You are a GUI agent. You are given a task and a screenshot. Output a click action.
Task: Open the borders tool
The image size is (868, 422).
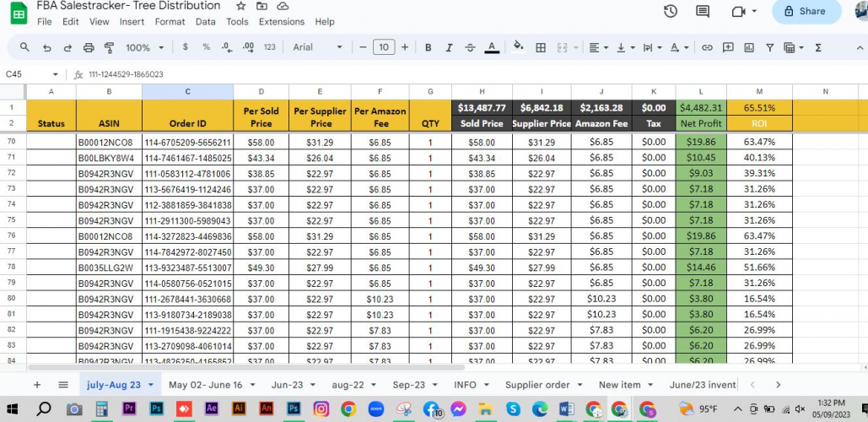(541, 47)
